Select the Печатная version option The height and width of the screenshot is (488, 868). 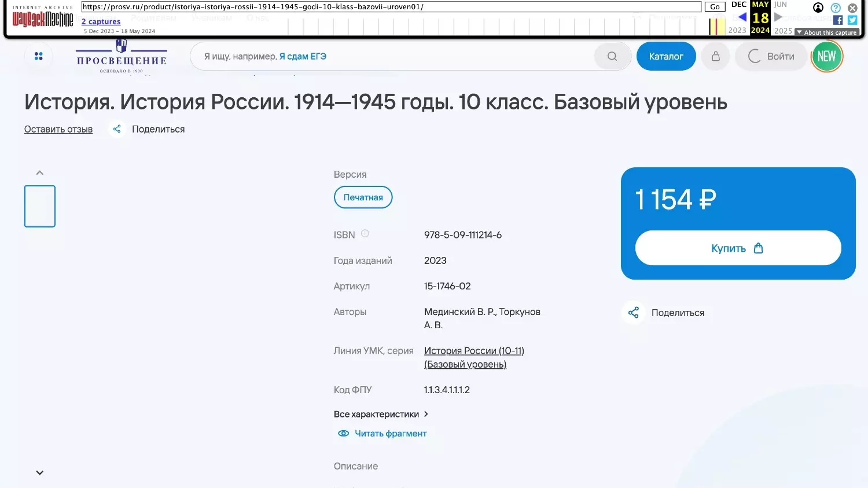363,197
